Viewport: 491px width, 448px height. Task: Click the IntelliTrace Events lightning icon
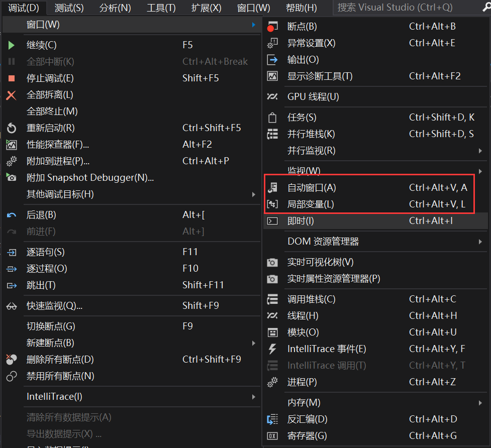272,349
